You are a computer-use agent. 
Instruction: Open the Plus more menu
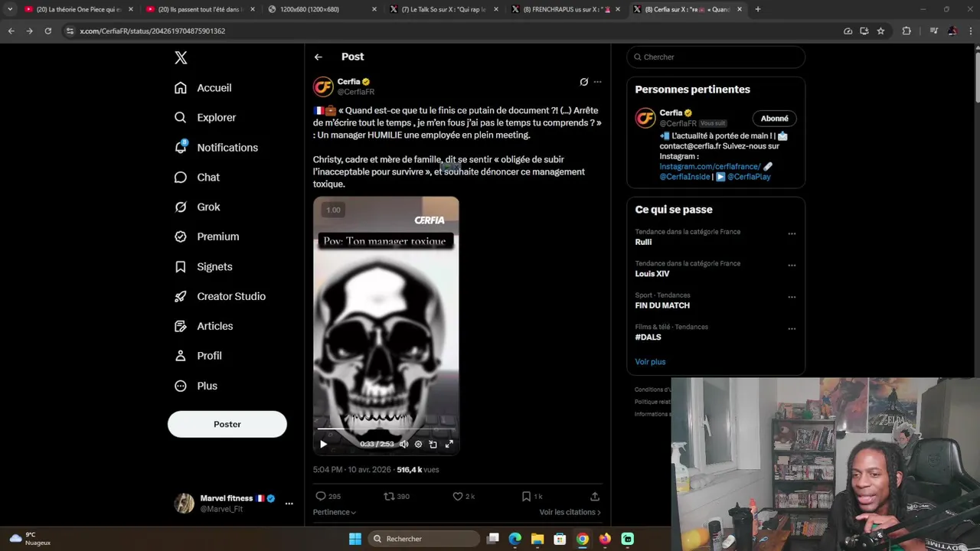196,386
